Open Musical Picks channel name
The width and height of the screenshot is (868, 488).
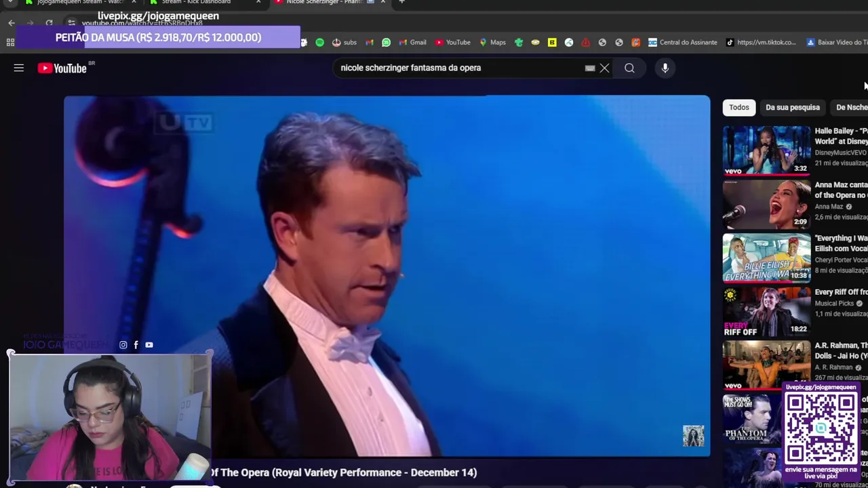pos(835,303)
